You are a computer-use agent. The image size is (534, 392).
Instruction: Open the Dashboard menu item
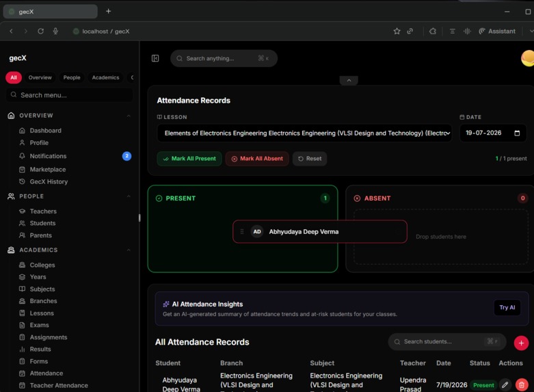point(45,131)
